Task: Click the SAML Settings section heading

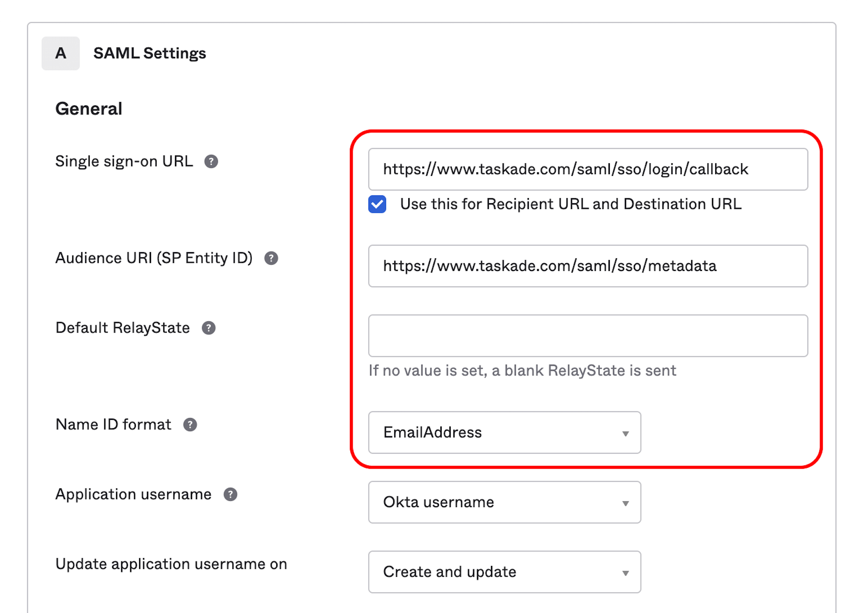Action: coord(150,53)
